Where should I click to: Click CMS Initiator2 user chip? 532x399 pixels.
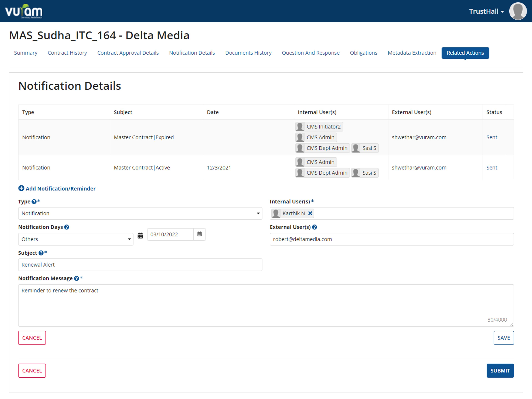tap(319, 127)
